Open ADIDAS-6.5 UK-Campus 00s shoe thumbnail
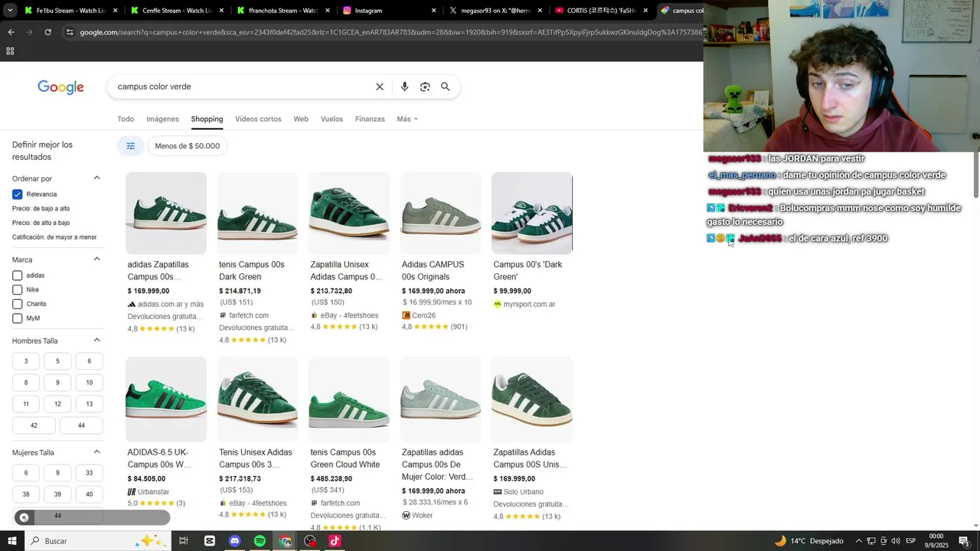980x551 pixels. [166, 399]
